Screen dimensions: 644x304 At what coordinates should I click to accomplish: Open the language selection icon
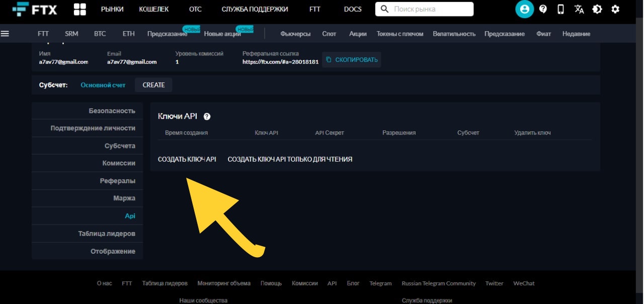[x=579, y=9]
